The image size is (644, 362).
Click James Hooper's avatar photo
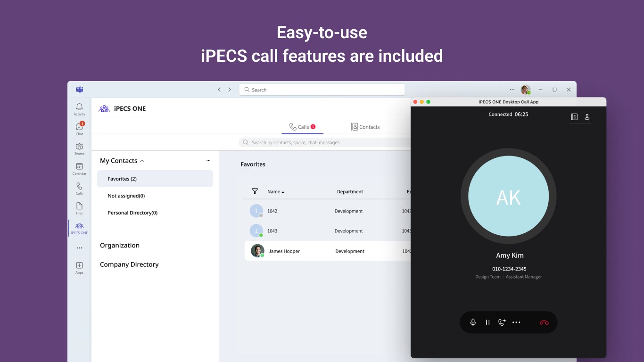pyautogui.click(x=257, y=251)
